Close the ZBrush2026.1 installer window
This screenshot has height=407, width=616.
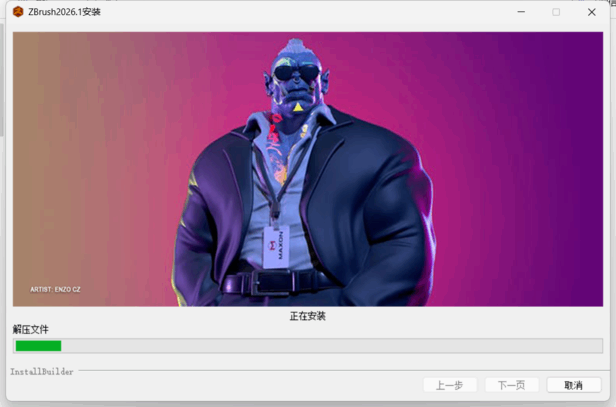point(592,12)
